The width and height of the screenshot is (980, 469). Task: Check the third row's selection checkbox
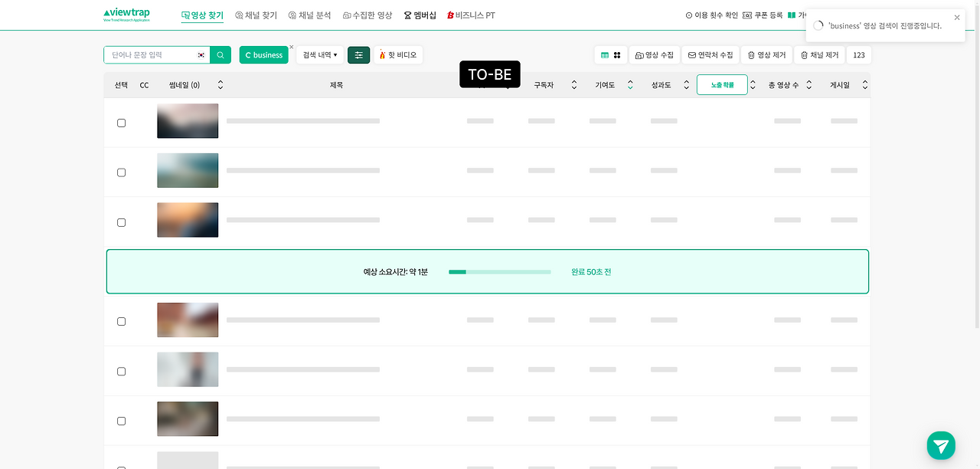click(121, 222)
